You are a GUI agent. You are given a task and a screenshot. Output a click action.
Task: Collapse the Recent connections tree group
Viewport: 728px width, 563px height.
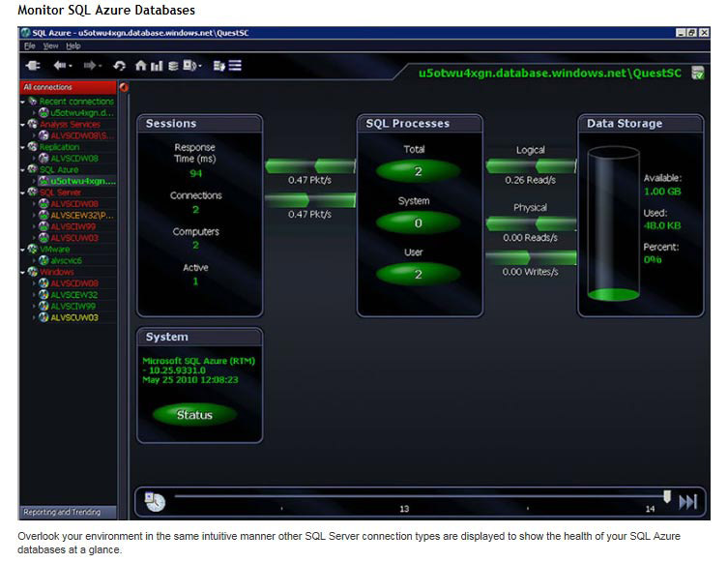22,102
